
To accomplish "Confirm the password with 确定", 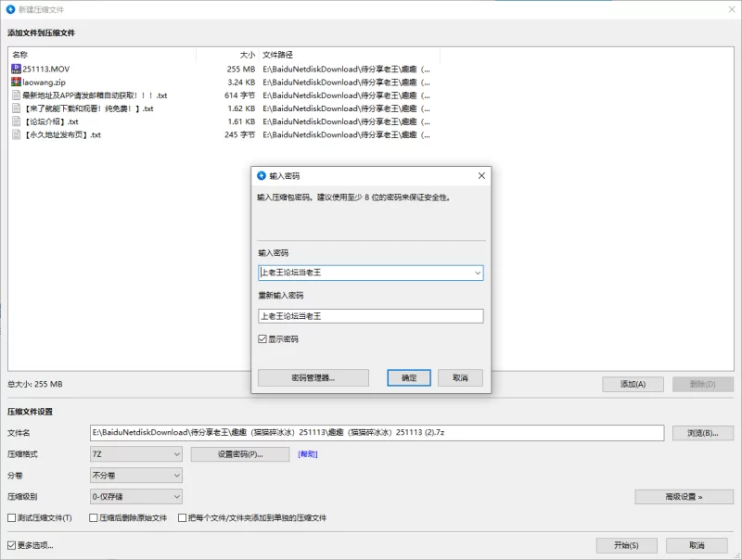I will coord(409,377).
